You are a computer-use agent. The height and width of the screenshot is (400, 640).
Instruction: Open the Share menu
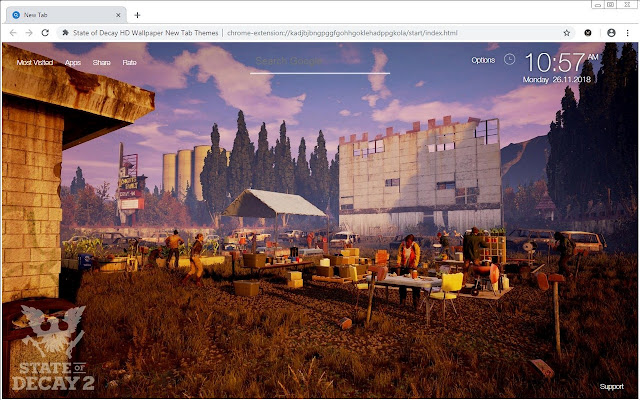coord(101,62)
